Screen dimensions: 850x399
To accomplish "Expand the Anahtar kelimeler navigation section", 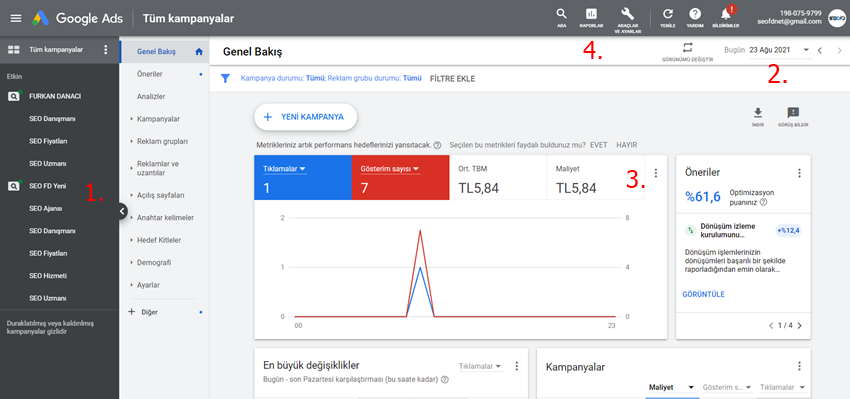I will click(x=165, y=217).
